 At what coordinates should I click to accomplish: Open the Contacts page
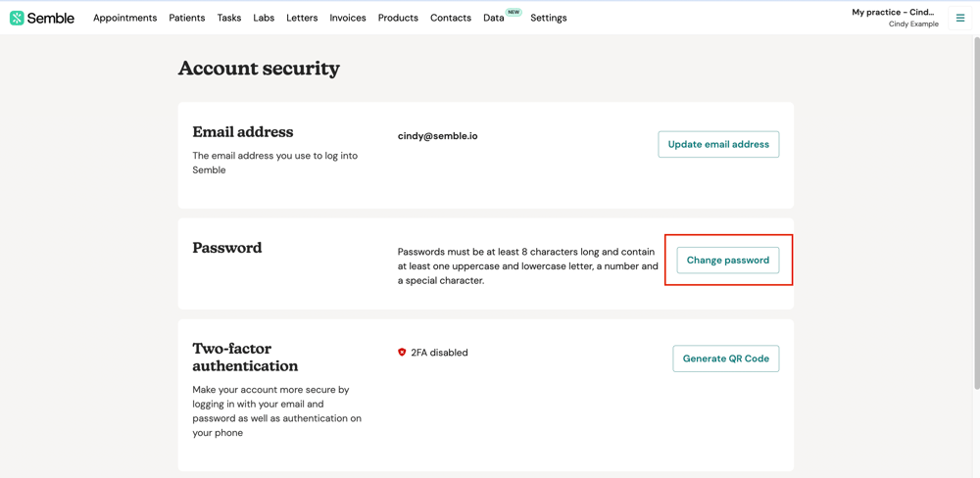451,18
